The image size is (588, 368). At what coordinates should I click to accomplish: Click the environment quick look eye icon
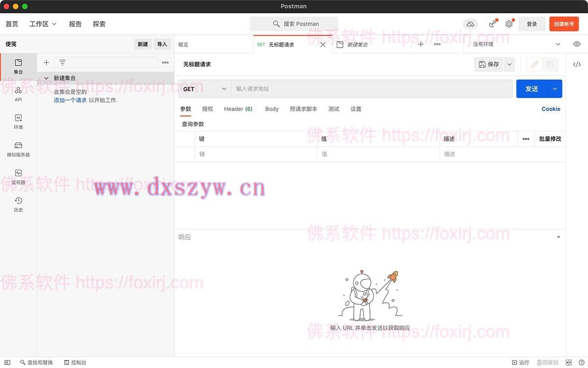coord(577,44)
